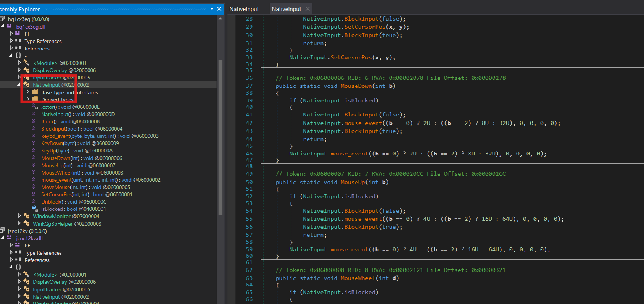Click the scroll-up arrow of Assembly Explorer
644x304 pixels.
(x=220, y=18)
